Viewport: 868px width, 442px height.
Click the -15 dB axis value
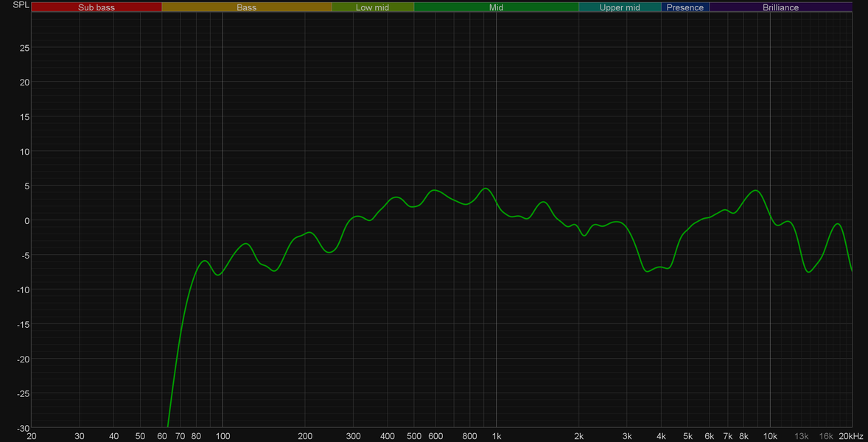coord(22,324)
